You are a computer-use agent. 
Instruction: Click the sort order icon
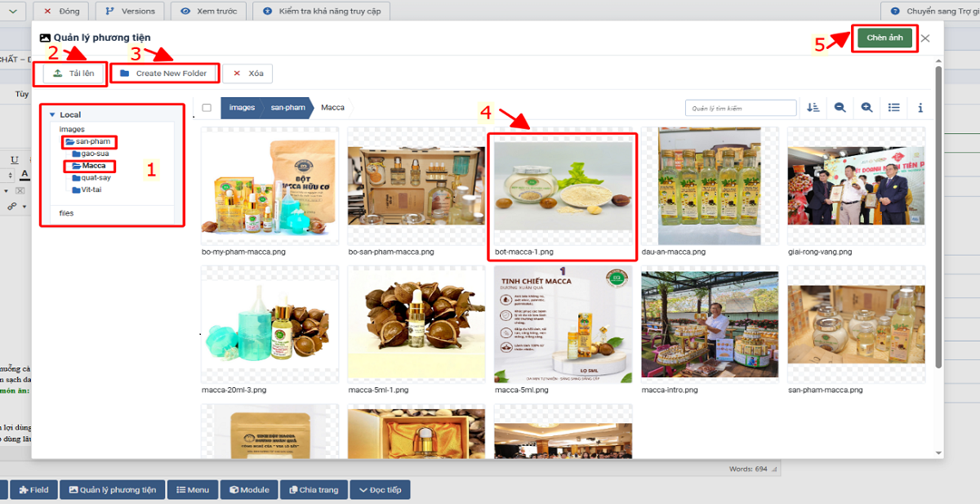tap(813, 108)
